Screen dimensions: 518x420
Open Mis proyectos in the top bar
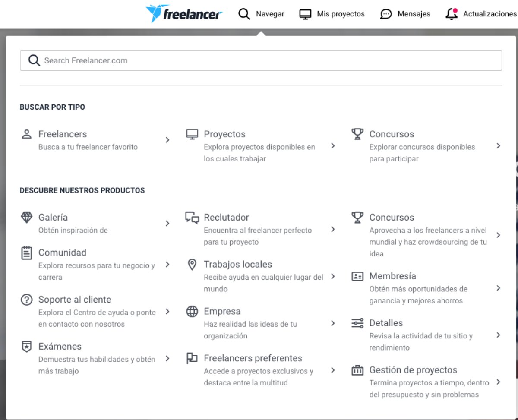332,14
